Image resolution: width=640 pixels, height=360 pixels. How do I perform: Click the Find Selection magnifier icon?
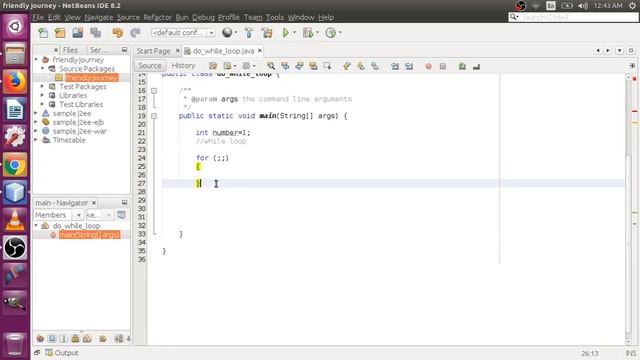[271, 66]
